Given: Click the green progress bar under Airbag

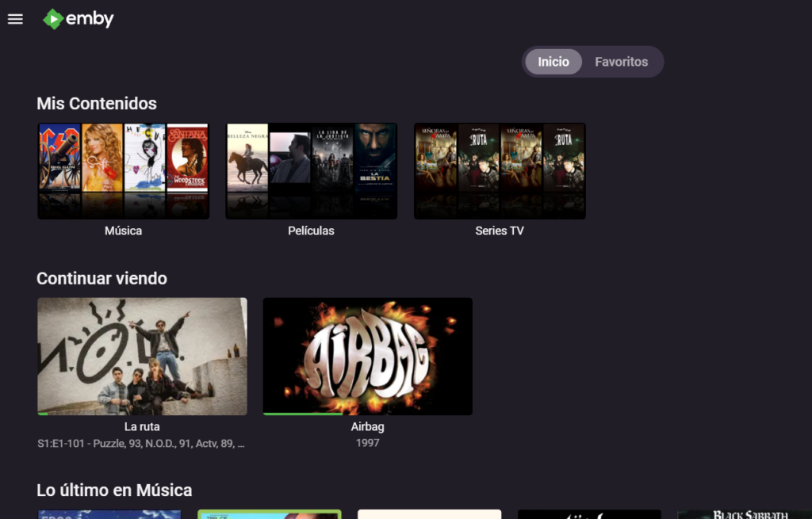Looking at the screenshot, I should [302, 414].
